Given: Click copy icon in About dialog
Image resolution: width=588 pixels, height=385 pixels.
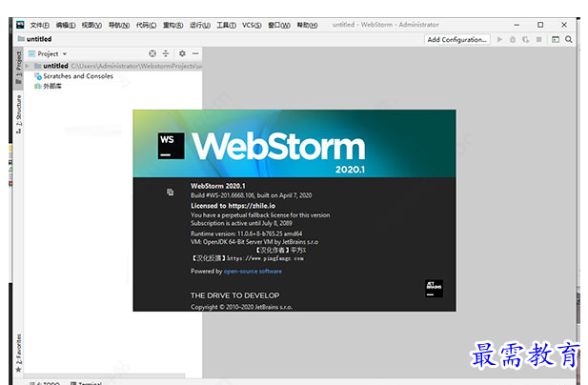Looking at the screenshot, I should 170,192.
